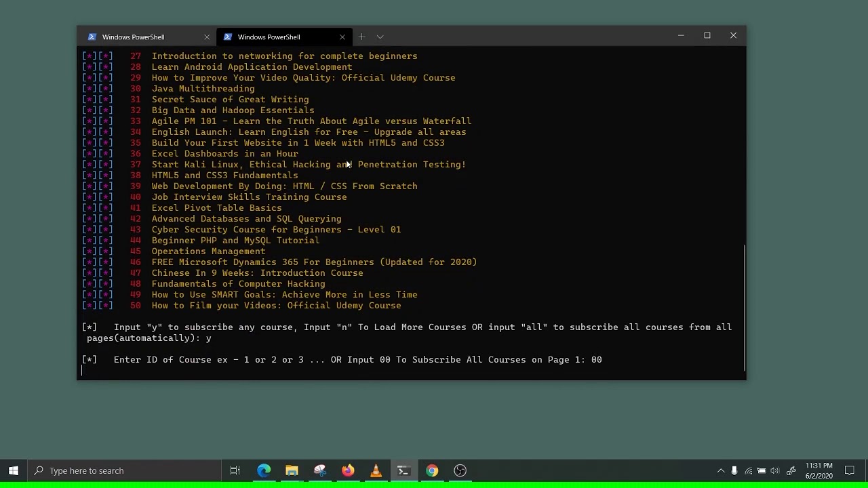868x488 pixels.
Task: Click the taskbar search box
Action: click(x=124, y=470)
